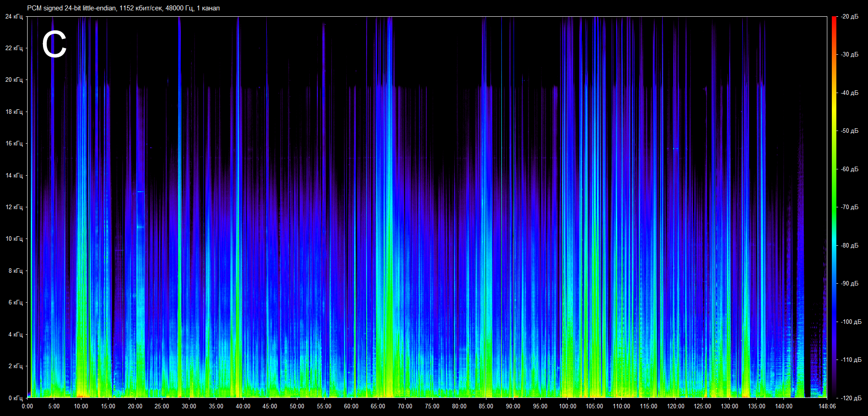Click the -70 дБ level scale label

tap(850, 207)
